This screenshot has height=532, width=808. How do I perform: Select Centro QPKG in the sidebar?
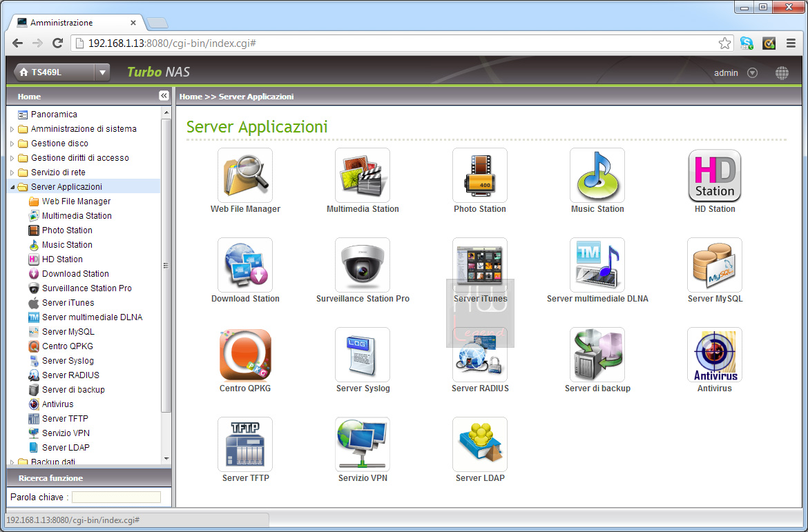coord(68,346)
